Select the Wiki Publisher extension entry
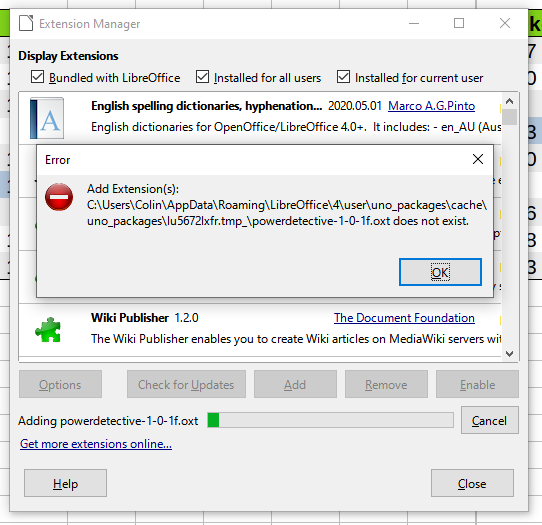The height and width of the screenshot is (525, 542). click(260, 330)
